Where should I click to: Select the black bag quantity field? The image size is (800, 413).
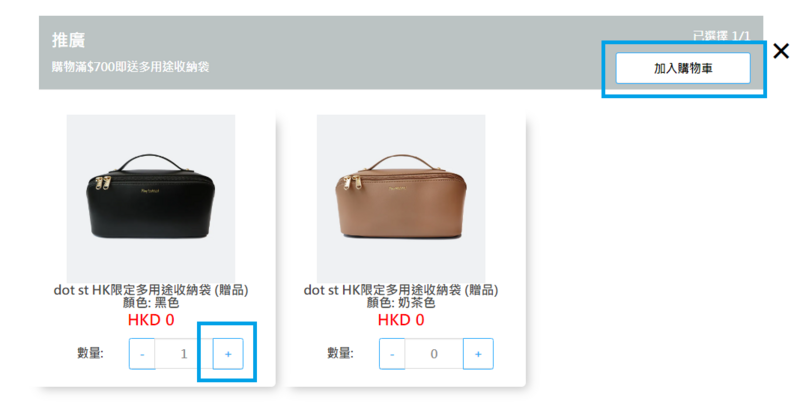(184, 354)
